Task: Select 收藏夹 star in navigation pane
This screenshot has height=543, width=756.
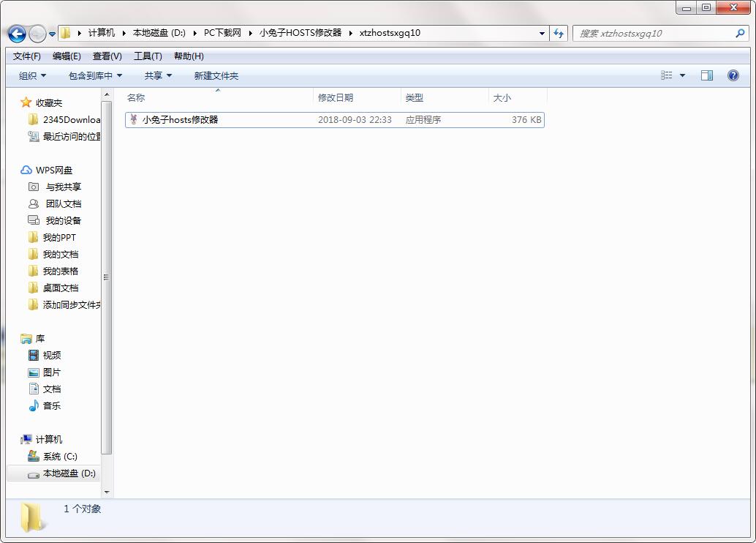Action: coord(26,102)
